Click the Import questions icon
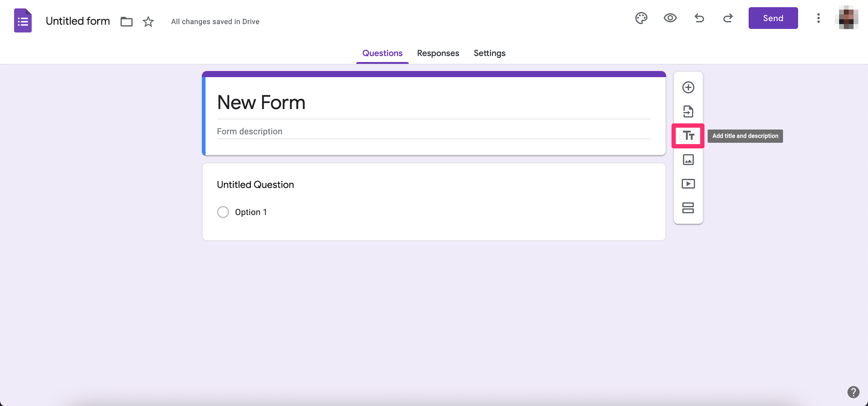Image resolution: width=868 pixels, height=406 pixels. point(688,111)
